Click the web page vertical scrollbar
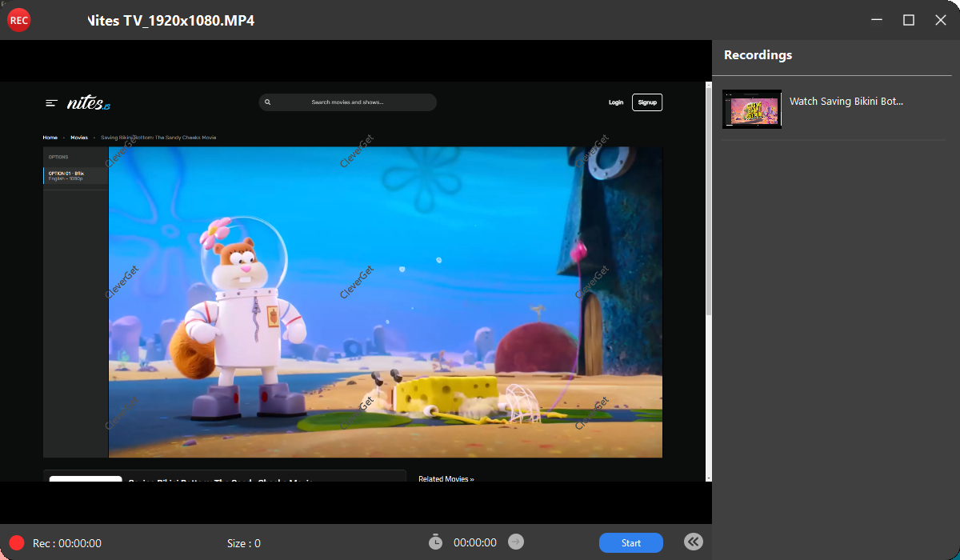The height and width of the screenshot is (560, 960). (x=707, y=200)
